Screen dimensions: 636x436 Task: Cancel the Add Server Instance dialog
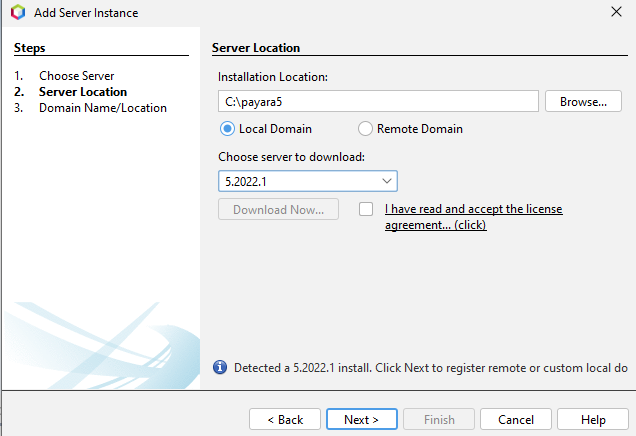516,419
